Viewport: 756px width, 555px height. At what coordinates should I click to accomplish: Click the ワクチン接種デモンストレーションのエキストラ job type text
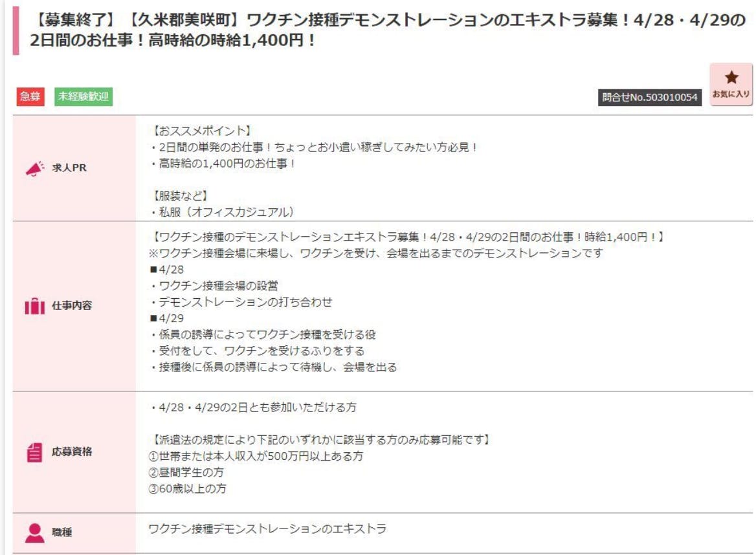coord(267,529)
